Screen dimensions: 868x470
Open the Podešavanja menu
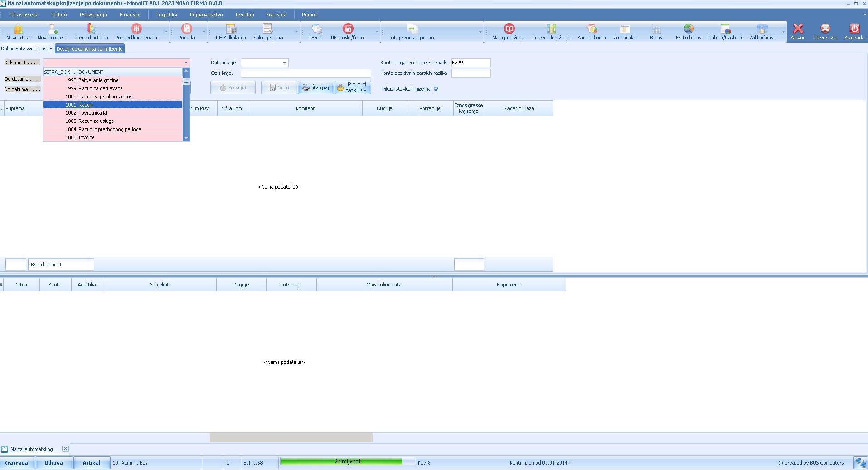24,15
